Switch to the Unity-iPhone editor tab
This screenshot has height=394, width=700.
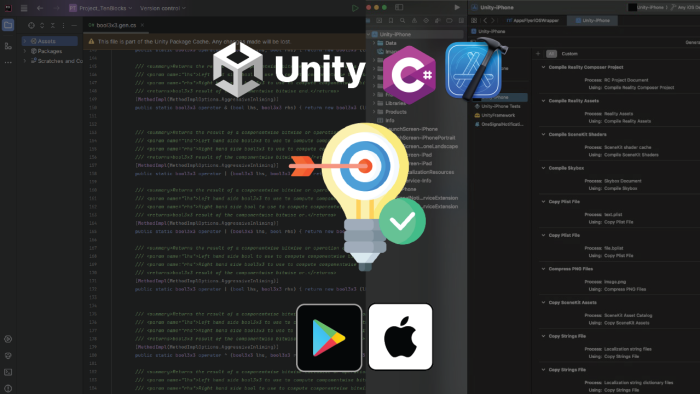[592, 21]
